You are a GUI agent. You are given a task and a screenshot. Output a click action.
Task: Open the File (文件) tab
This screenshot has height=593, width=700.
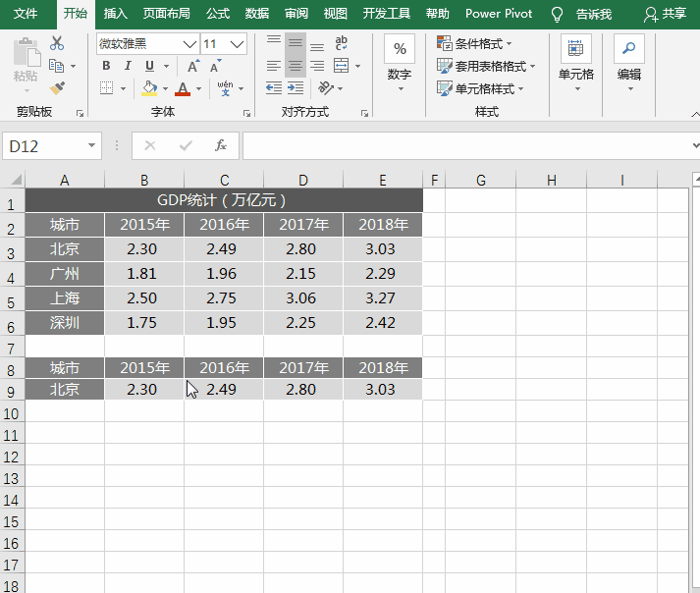pyautogui.click(x=26, y=14)
